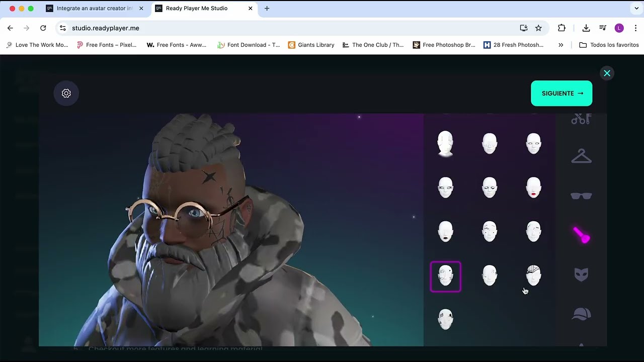Open the media control icon
The height and width of the screenshot is (362, 644).
click(602, 28)
